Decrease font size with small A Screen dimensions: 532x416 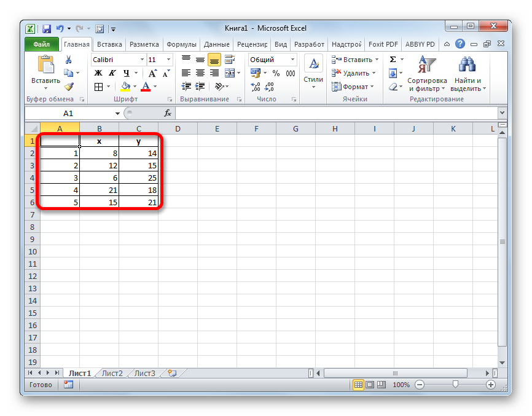tap(166, 73)
